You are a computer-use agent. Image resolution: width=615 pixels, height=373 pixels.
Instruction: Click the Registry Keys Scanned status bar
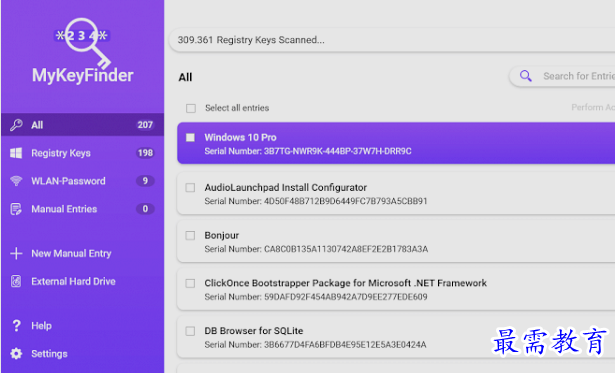(x=392, y=40)
